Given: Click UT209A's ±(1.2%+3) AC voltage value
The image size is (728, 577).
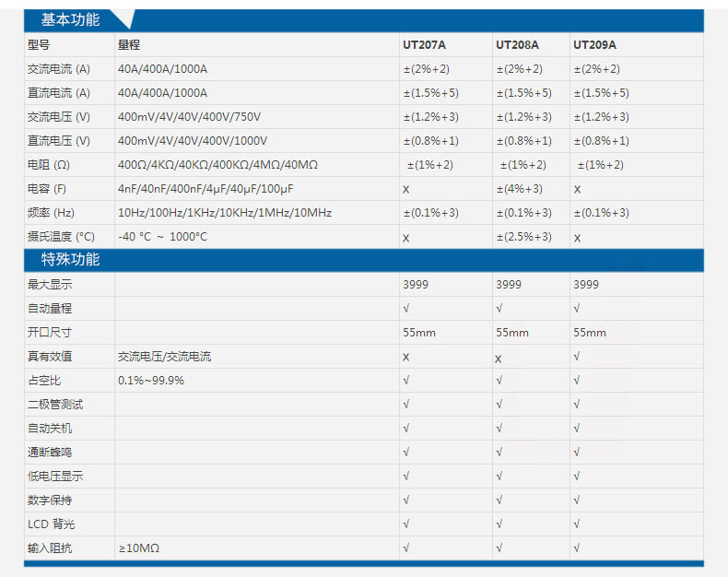Looking at the screenshot, I should [602, 117].
